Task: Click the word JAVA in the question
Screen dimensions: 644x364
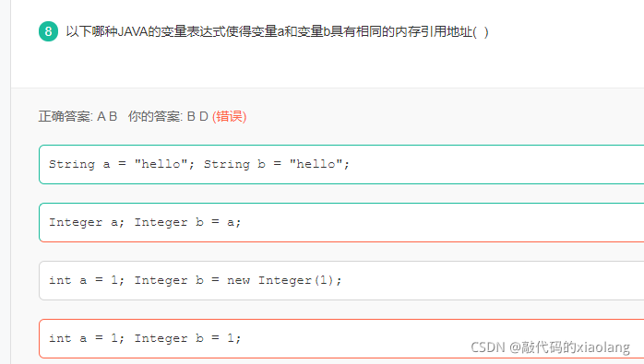Action: click(133, 31)
